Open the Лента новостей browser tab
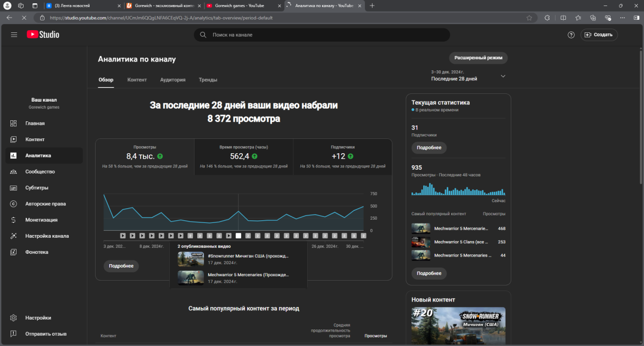This screenshot has height=346, width=644. [x=84, y=5]
